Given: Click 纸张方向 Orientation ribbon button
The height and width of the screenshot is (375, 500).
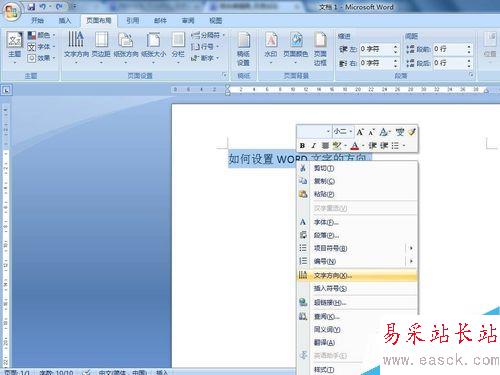Looking at the screenshot, I should tap(126, 47).
